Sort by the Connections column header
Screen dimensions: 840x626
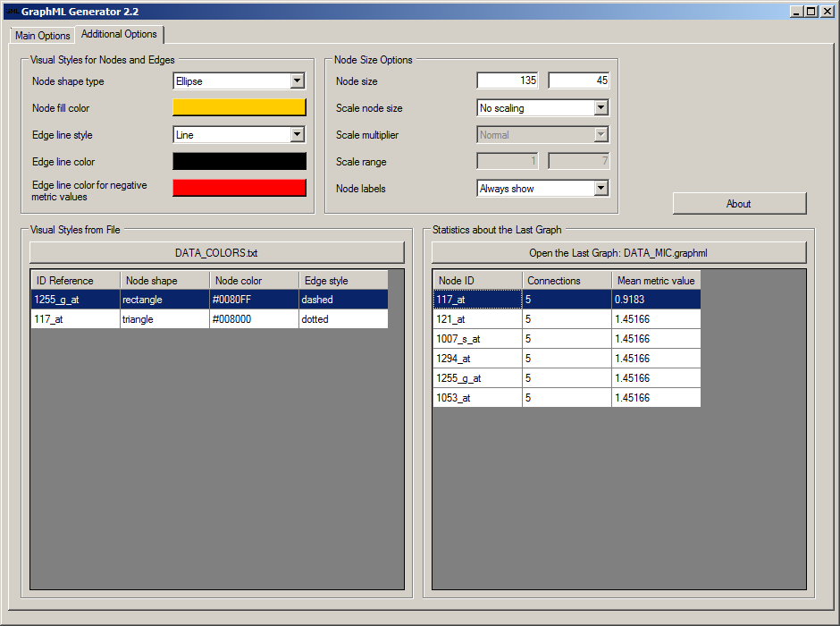click(567, 280)
